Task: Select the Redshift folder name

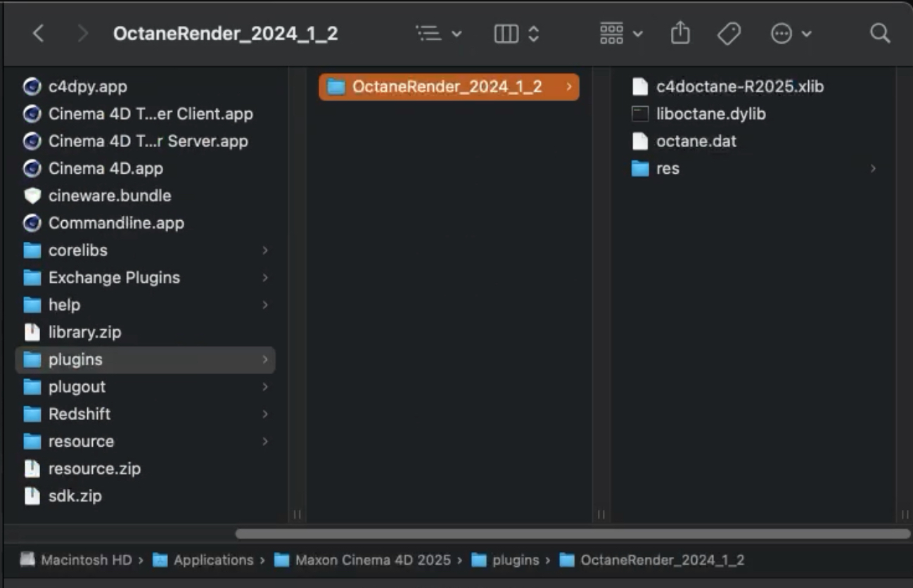Action: click(79, 414)
